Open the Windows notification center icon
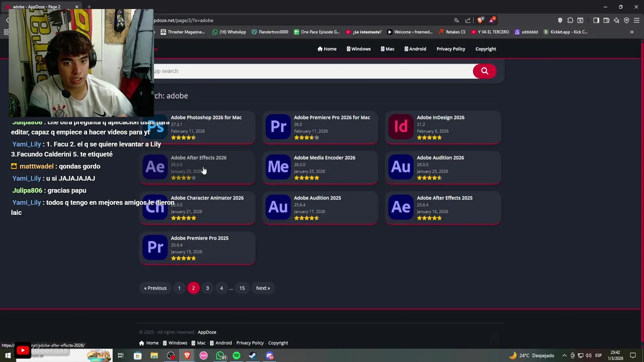This screenshot has height=362, width=644. [633, 355]
